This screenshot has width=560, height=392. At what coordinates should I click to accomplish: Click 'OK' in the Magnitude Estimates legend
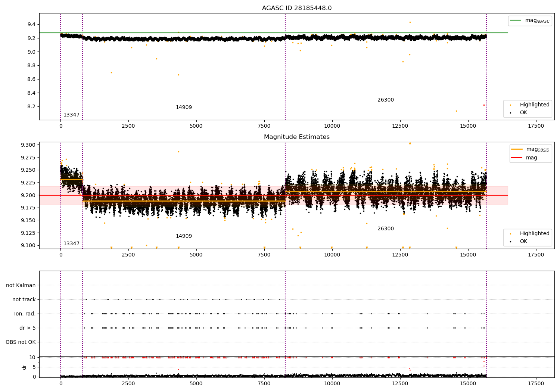[x=523, y=242]
